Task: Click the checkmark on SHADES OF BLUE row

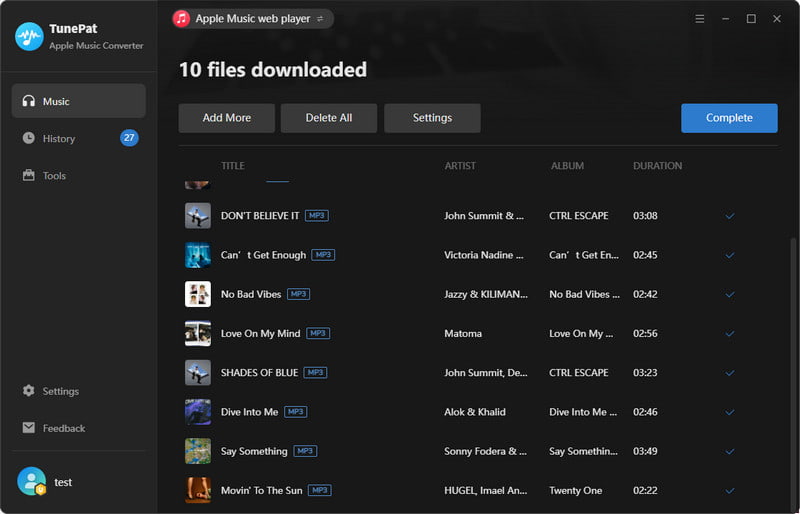Action: pyautogui.click(x=730, y=373)
